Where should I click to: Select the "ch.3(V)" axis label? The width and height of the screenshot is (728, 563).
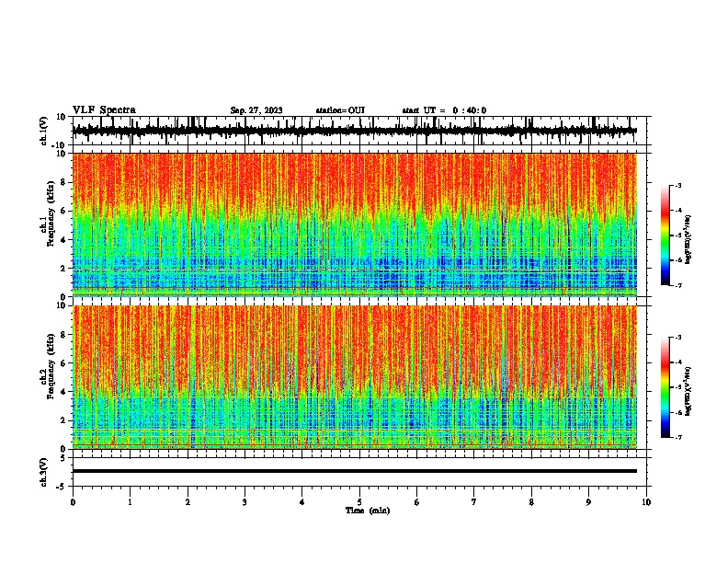pos(44,472)
